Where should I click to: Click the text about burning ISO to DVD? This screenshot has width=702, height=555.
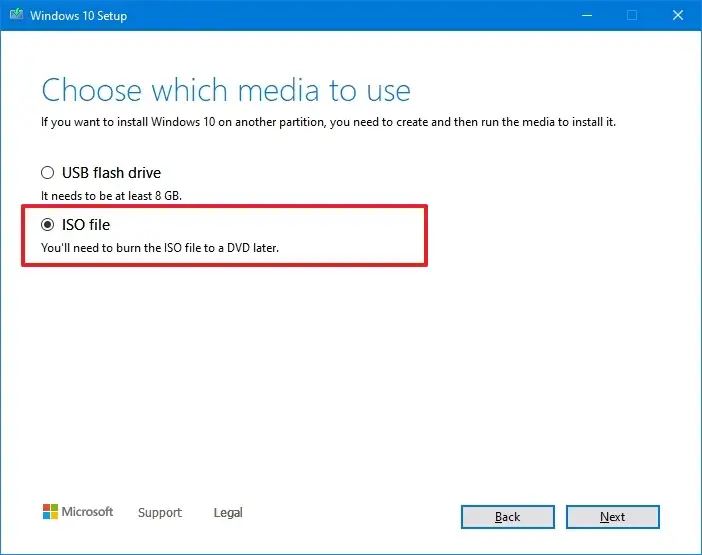point(160,248)
